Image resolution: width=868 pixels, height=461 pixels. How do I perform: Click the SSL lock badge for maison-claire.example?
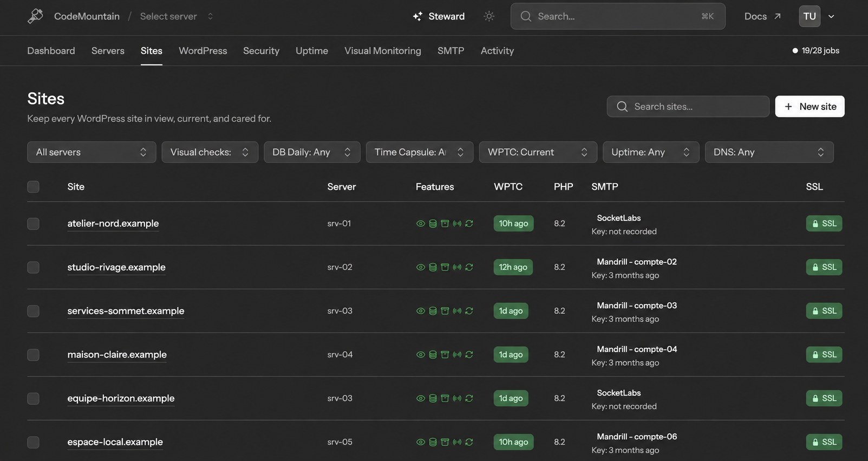click(824, 355)
